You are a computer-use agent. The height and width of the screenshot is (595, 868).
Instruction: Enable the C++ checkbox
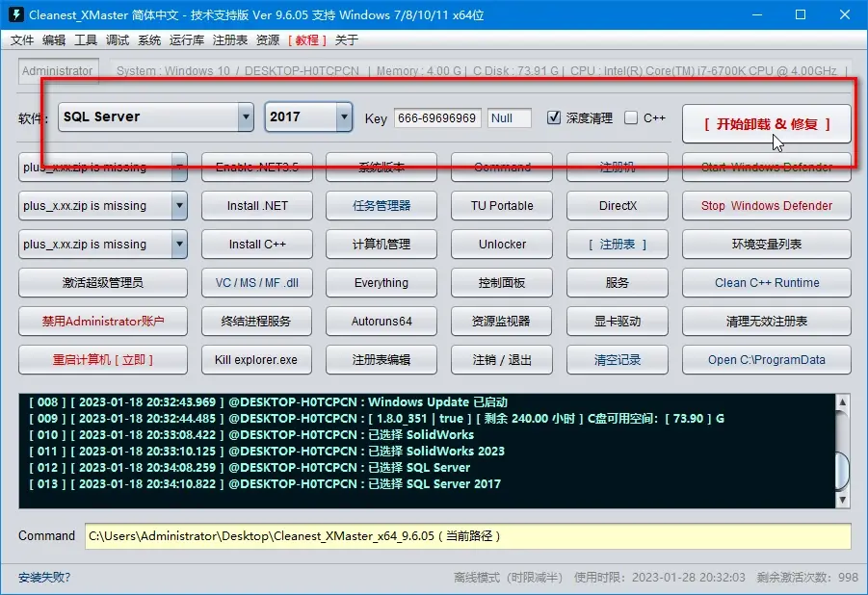point(630,117)
